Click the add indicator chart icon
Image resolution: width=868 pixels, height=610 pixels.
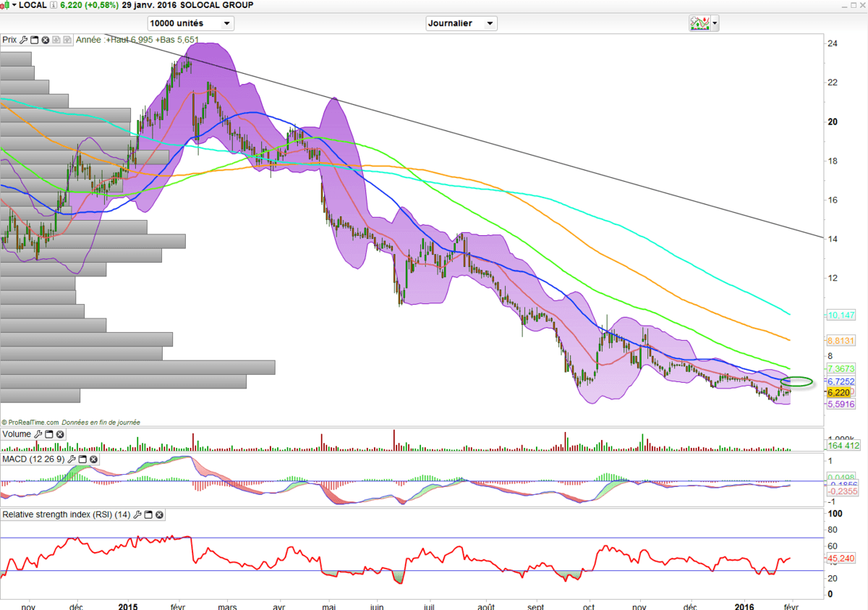pyautogui.click(x=699, y=23)
